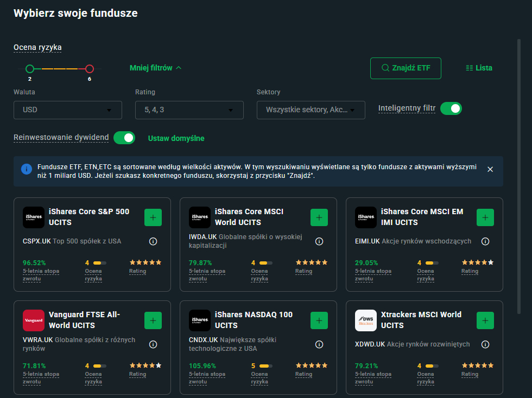Toggle Reinwestowanie dywidend switch

[124, 138]
